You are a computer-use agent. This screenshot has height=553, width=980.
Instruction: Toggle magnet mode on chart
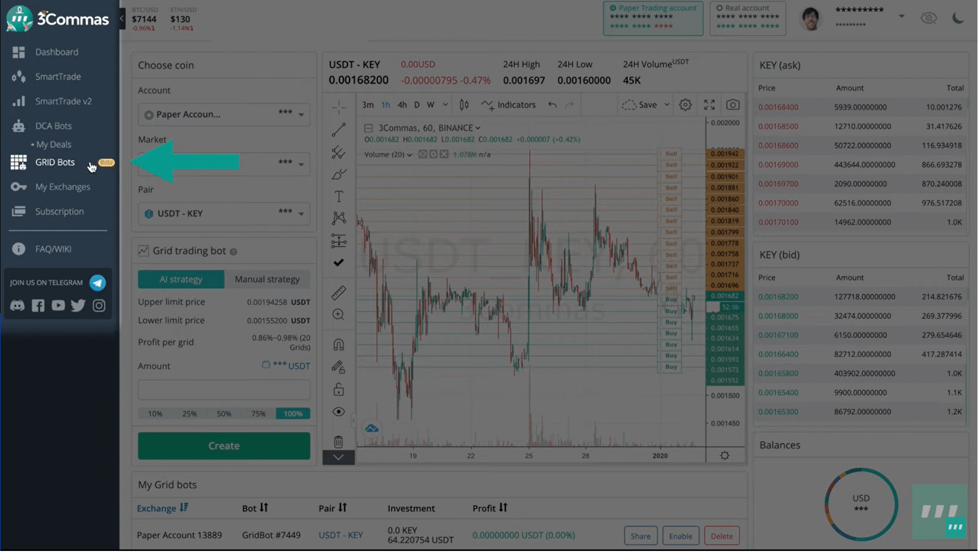(339, 346)
